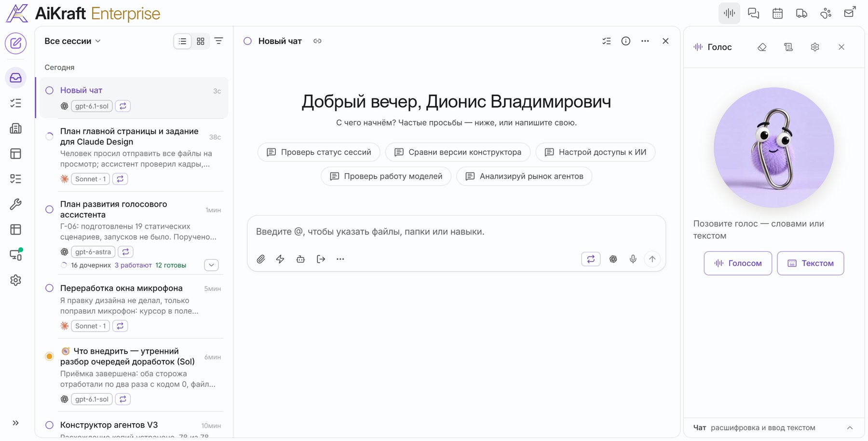The width and height of the screenshot is (868, 441).
Task: Switch session list to grid view
Action: click(x=201, y=41)
